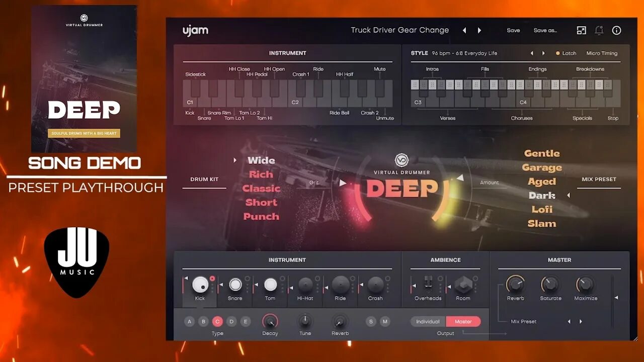
Task: Click the Amount arrow pointer
Action: point(460,178)
